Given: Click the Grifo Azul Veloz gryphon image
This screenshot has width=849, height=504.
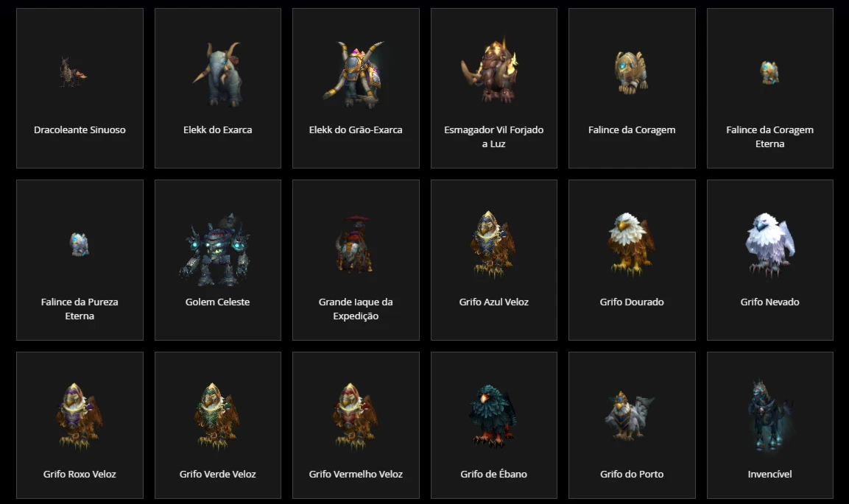Looking at the screenshot, I should point(492,244).
